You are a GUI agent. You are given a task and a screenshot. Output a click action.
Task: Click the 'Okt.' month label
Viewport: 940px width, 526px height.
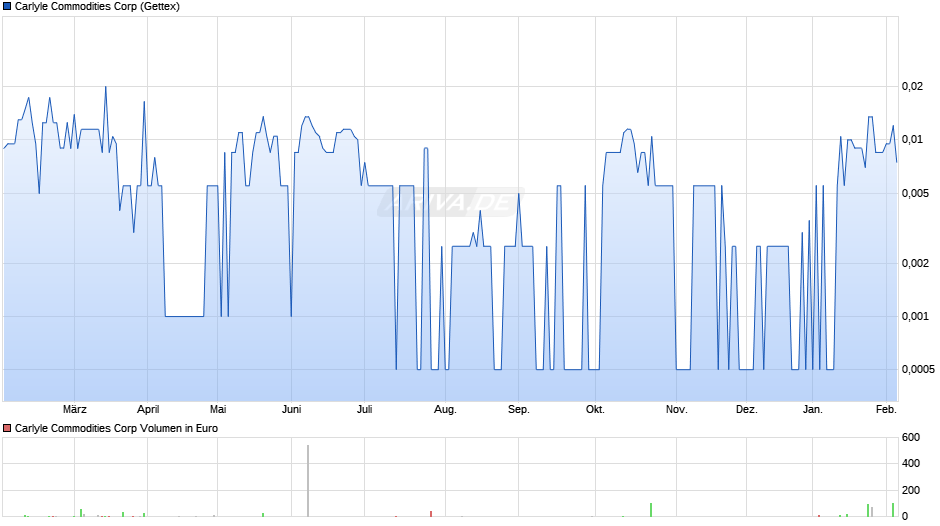[x=595, y=410]
